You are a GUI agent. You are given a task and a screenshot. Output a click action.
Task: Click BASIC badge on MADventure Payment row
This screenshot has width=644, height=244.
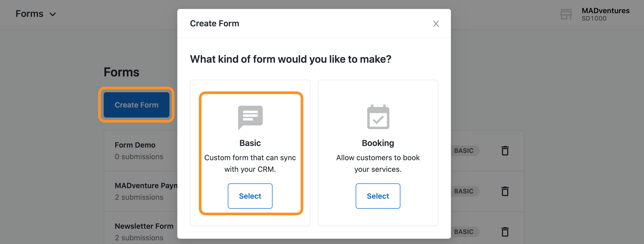[x=464, y=191]
